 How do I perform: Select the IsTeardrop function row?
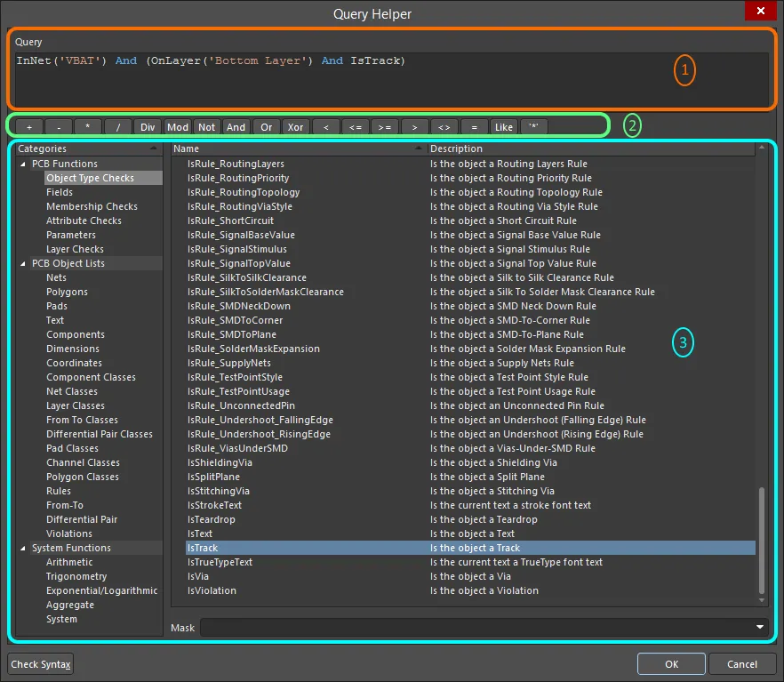[x=470, y=519]
